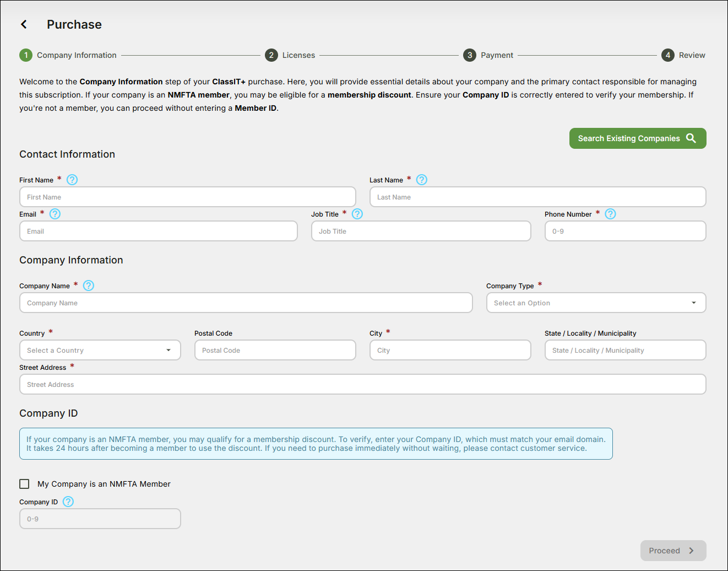Click Search Existing Companies
Viewport: 728px width, 571px height.
(x=629, y=138)
